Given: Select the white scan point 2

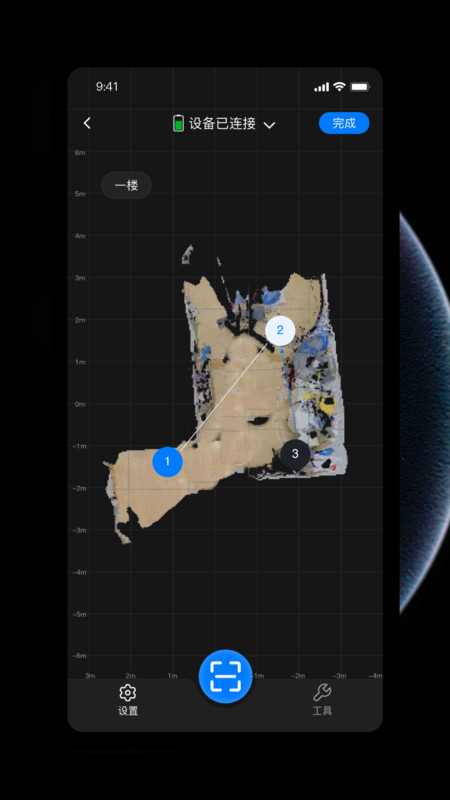Looking at the screenshot, I should 280,331.
